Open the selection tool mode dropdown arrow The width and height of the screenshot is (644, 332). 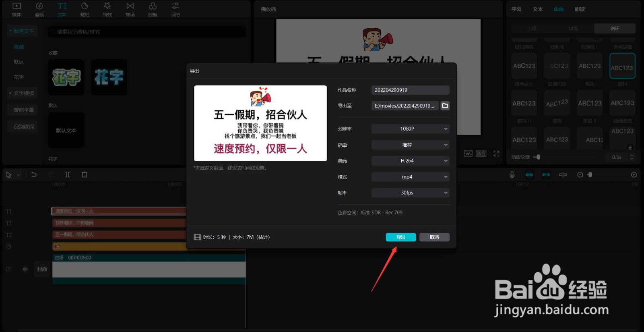click(18, 175)
